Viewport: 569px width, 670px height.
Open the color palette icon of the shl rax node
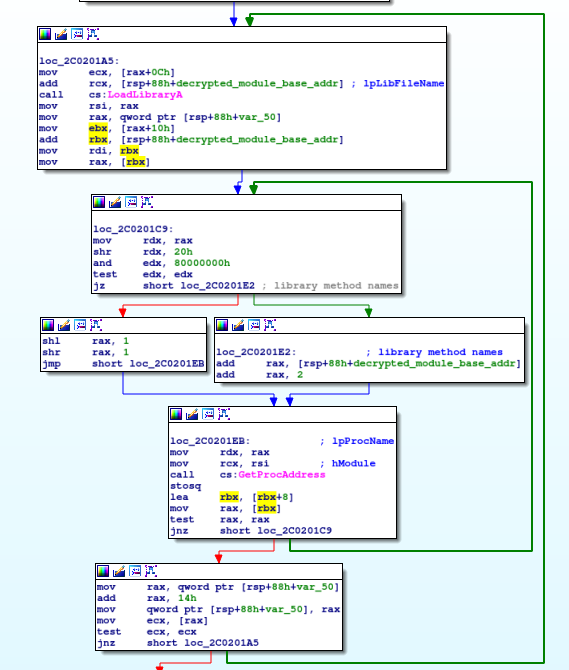(x=48, y=325)
